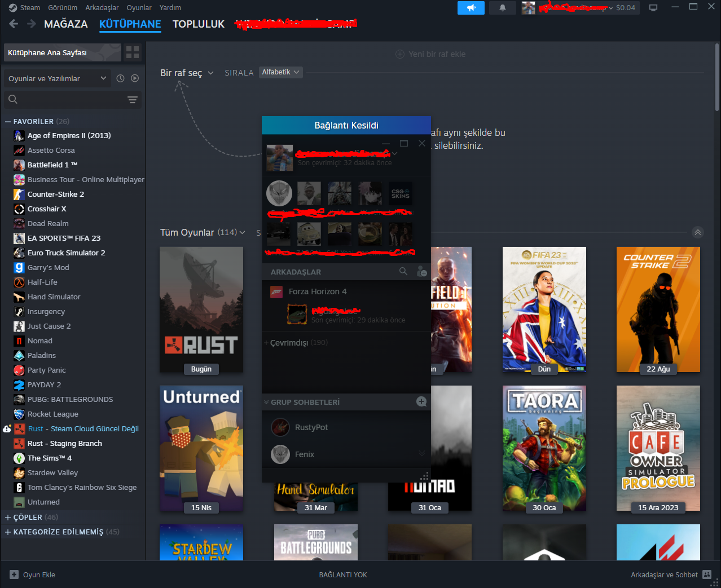Viewport: 721px width, 588px height.
Task: Open Bir raf seç dropdown
Action: click(x=187, y=73)
